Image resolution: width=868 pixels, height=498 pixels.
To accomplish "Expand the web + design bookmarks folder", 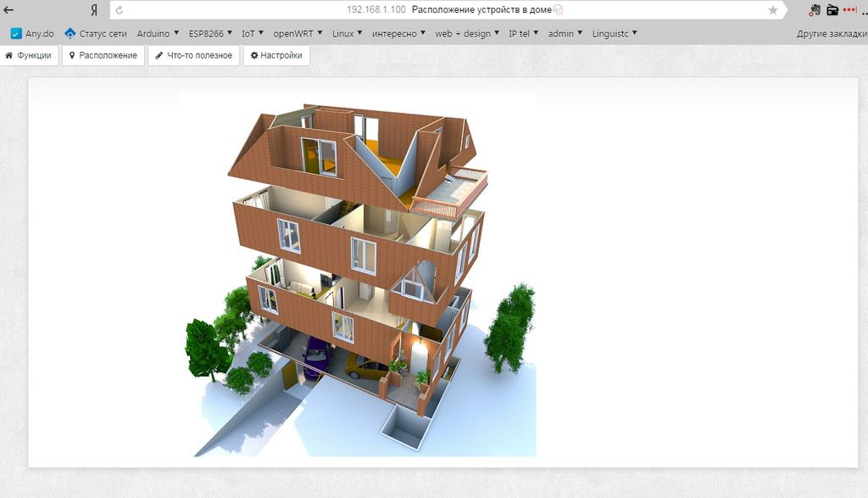I will pos(467,33).
